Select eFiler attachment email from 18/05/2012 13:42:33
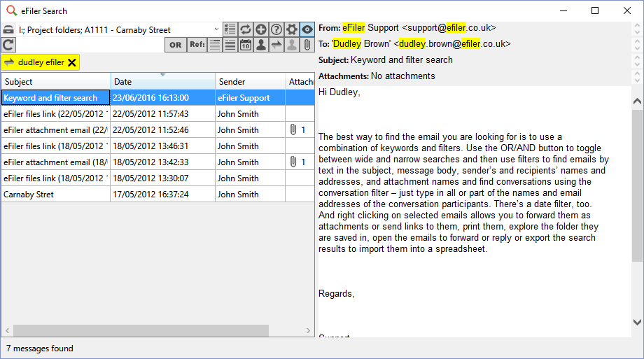This screenshot has height=359, width=644. pyautogui.click(x=158, y=162)
